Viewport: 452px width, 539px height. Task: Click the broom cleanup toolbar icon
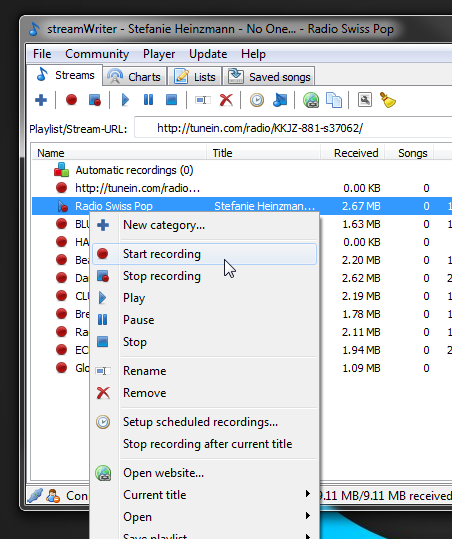point(388,100)
